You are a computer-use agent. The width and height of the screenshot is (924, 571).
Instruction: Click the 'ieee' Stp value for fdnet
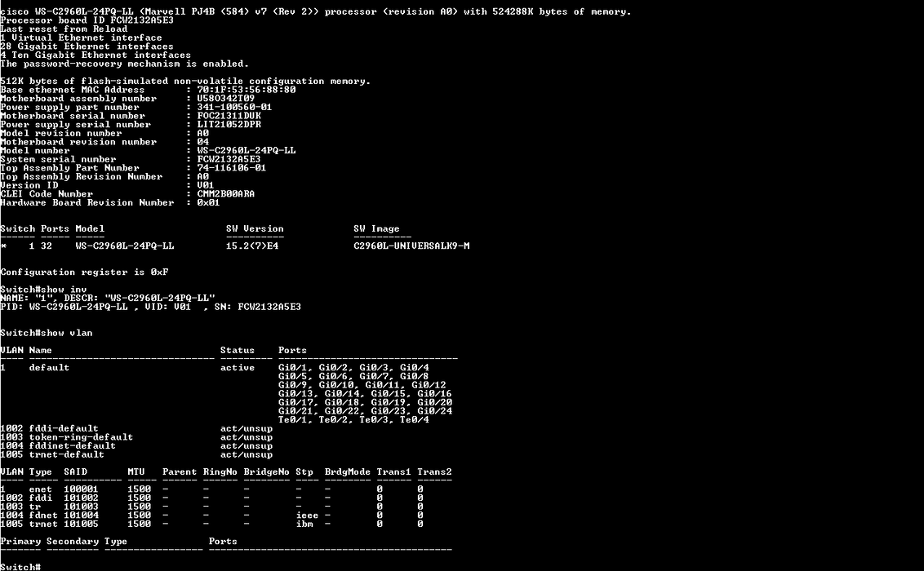click(307, 516)
